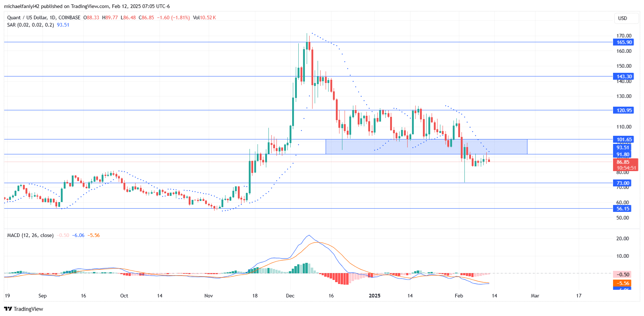The height and width of the screenshot is (316, 644).
Task: Click the Vol 10.52 K value in legend
Action: point(204,17)
